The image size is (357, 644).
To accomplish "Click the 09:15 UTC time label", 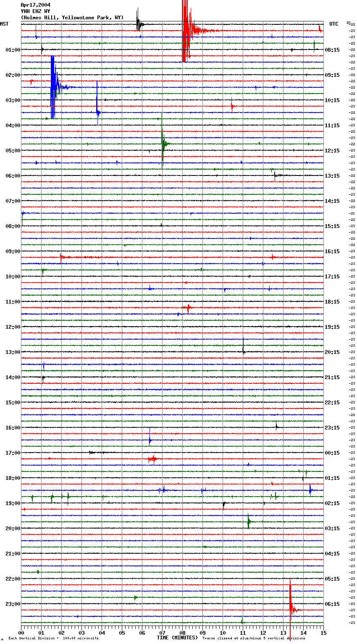I will 332,75.
